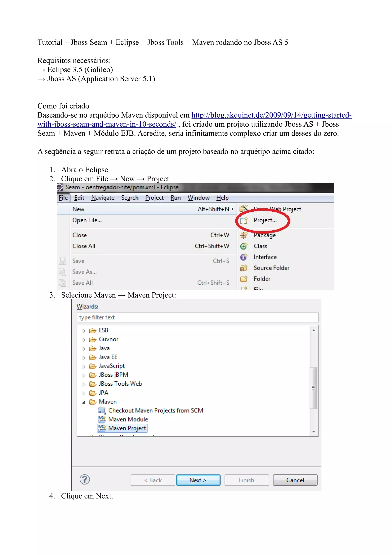The width and height of the screenshot is (392, 555).
Task: Click the help question mark icon
Action: (85, 480)
